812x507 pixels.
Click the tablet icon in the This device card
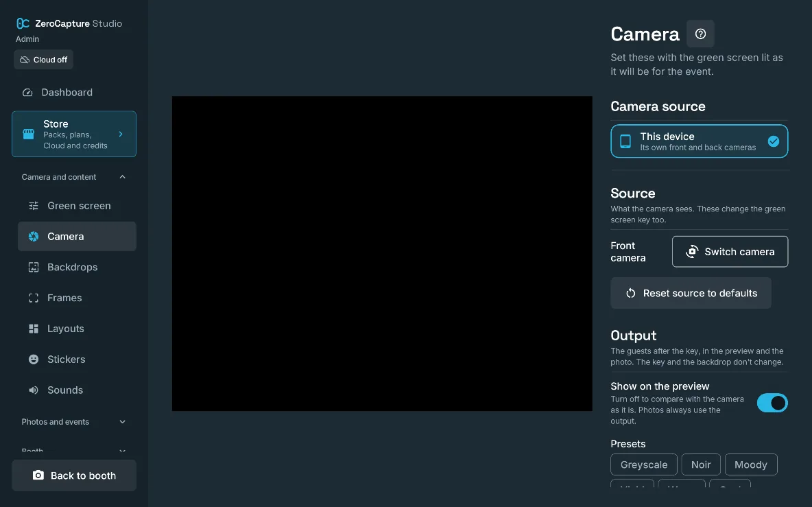(x=625, y=141)
